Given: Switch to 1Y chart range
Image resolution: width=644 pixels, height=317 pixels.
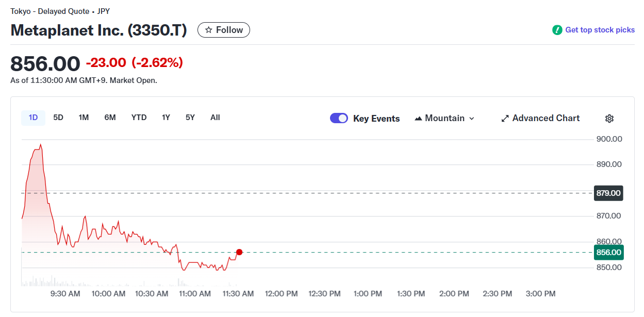Looking at the screenshot, I should pos(166,118).
